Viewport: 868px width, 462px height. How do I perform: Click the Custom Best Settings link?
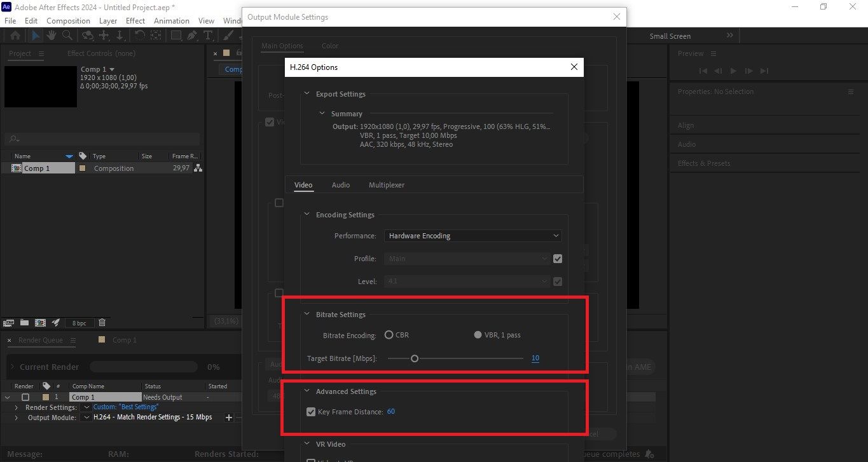pyautogui.click(x=125, y=407)
